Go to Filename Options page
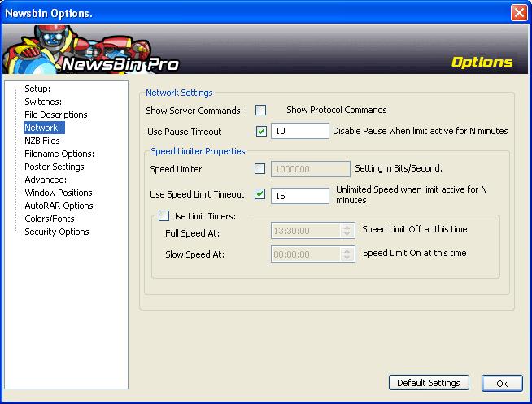The height and width of the screenshot is (404, 532). 59,154
